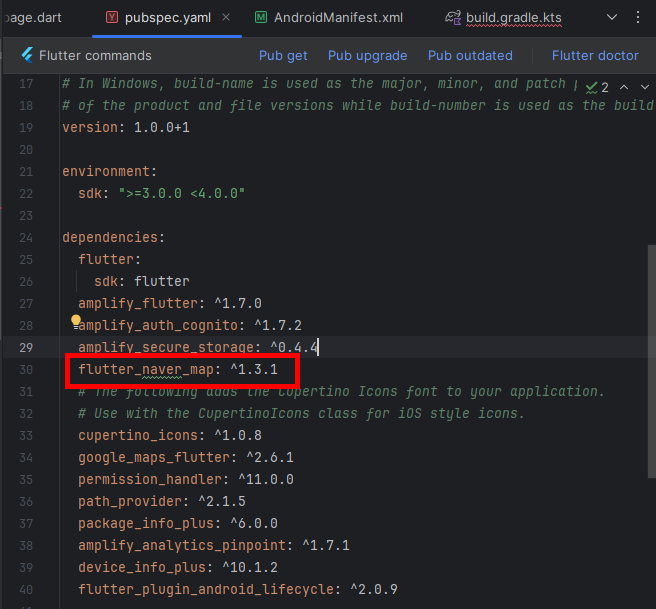656x609 pixels.
Task: Click the 'dependencies:' key
Action: pyautogui.click(x=113, y=238)
